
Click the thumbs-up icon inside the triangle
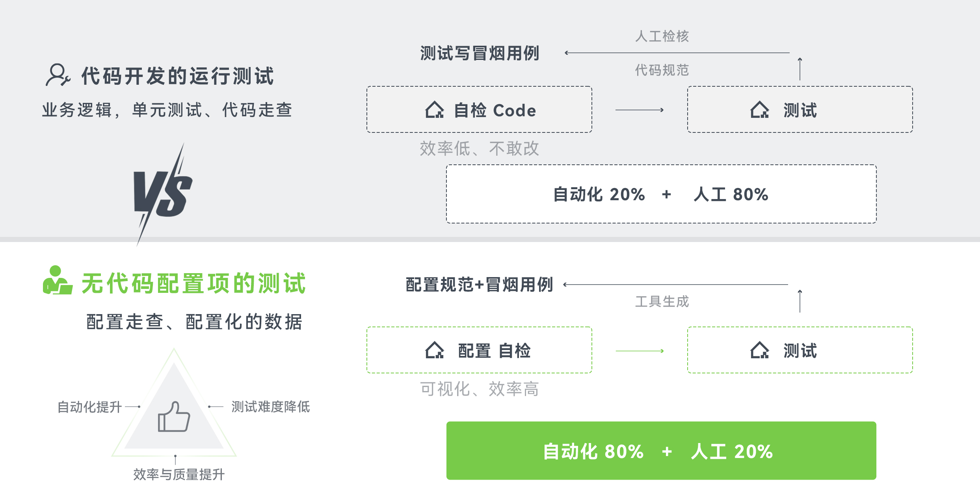tap(174, 417)
